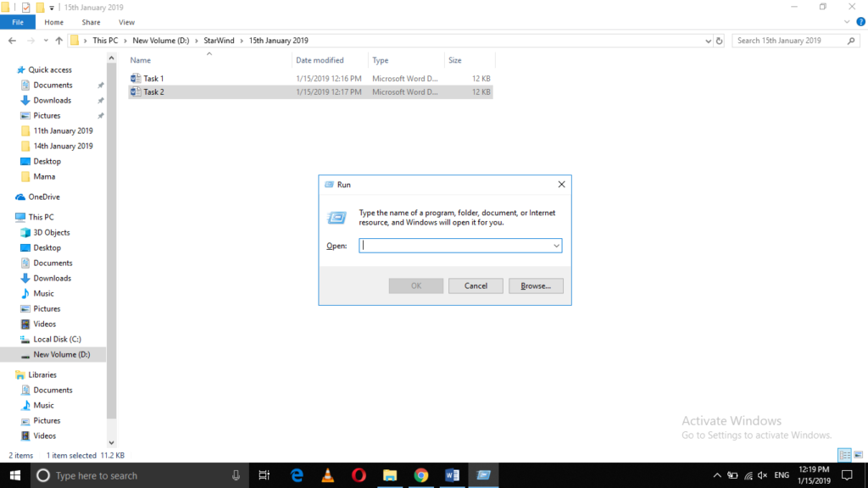Switch to large icons view layout
Screen dimensions: 868x488
click(x=858, y=455)
